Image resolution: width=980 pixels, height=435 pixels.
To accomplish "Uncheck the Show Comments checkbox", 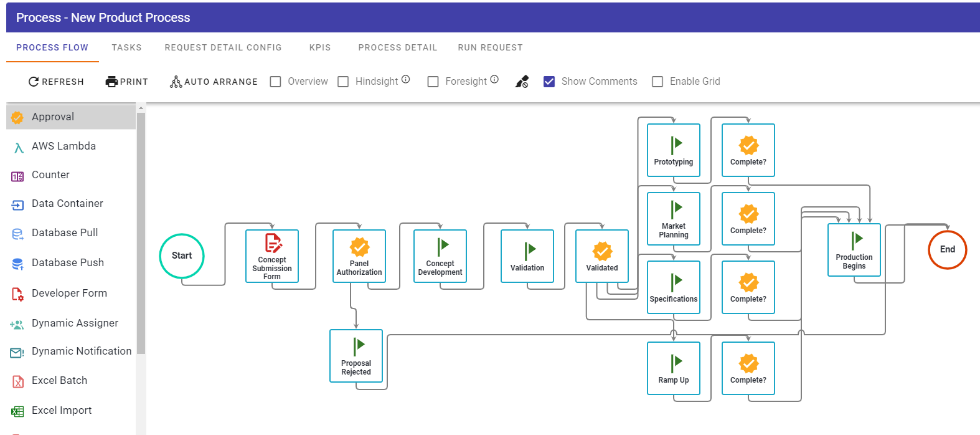I will pyautogui.click(x=549, y=82).
